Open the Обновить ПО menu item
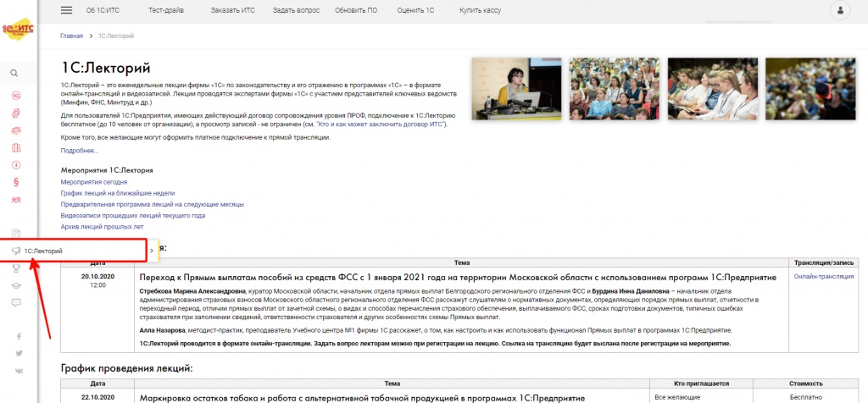This screenshot has height=403, width=868. 356,10
